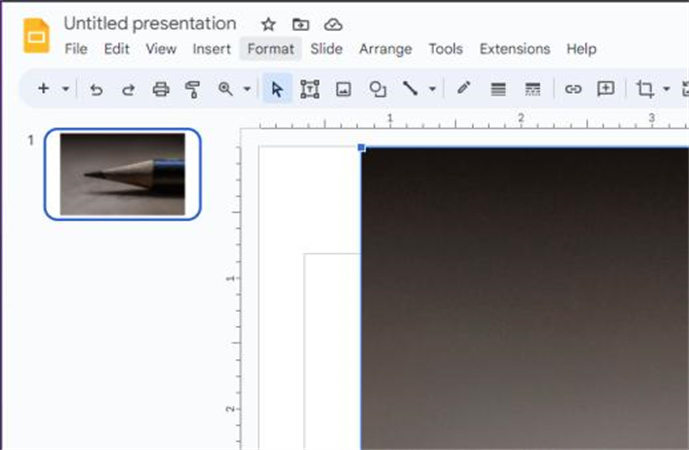Click the insert image icon

click(343, 89)
